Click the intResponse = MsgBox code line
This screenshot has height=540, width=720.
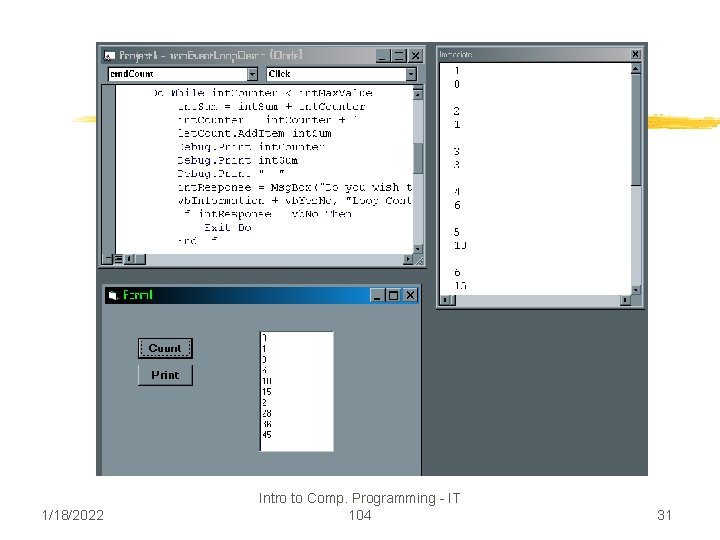coord(295,187)
